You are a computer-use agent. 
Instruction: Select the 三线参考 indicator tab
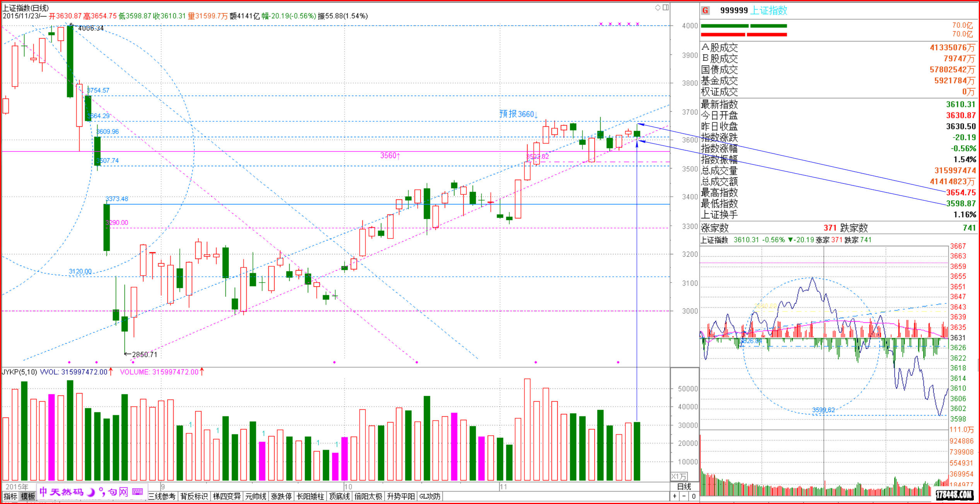162,496
